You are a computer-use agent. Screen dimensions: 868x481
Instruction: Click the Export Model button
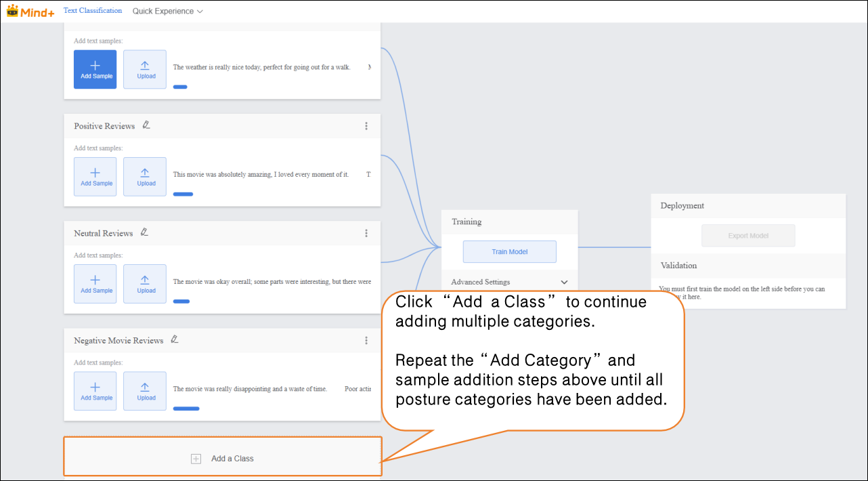pos(748,236)
